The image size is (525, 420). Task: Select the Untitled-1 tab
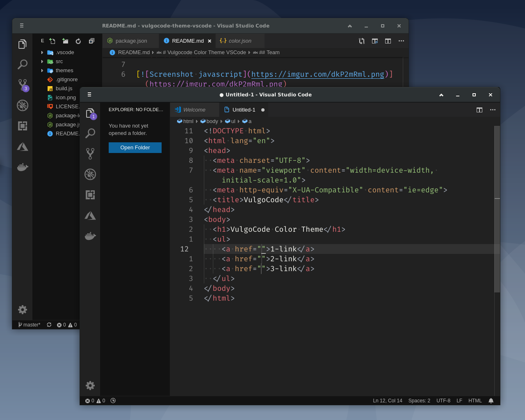point(244,110)
